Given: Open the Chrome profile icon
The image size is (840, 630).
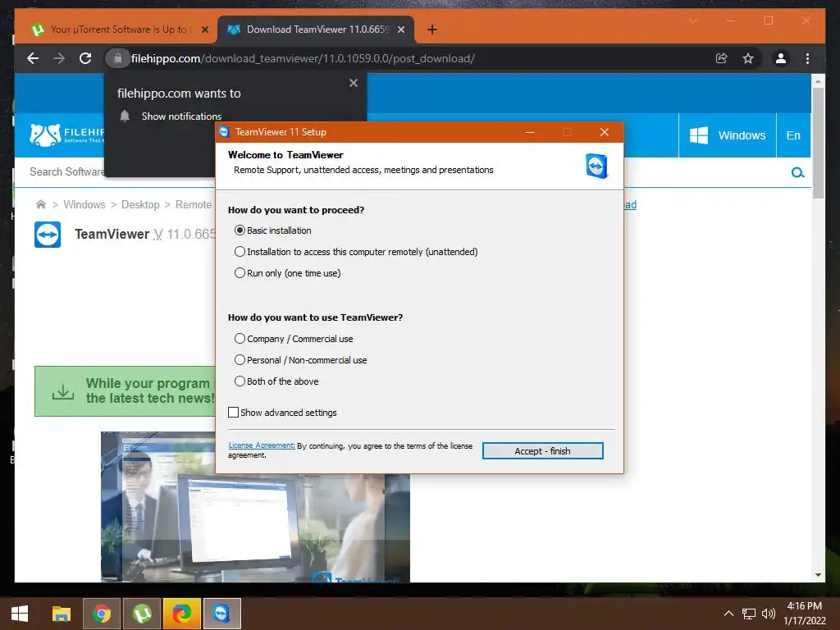Looking at the screenshot, I should [781, 58].
